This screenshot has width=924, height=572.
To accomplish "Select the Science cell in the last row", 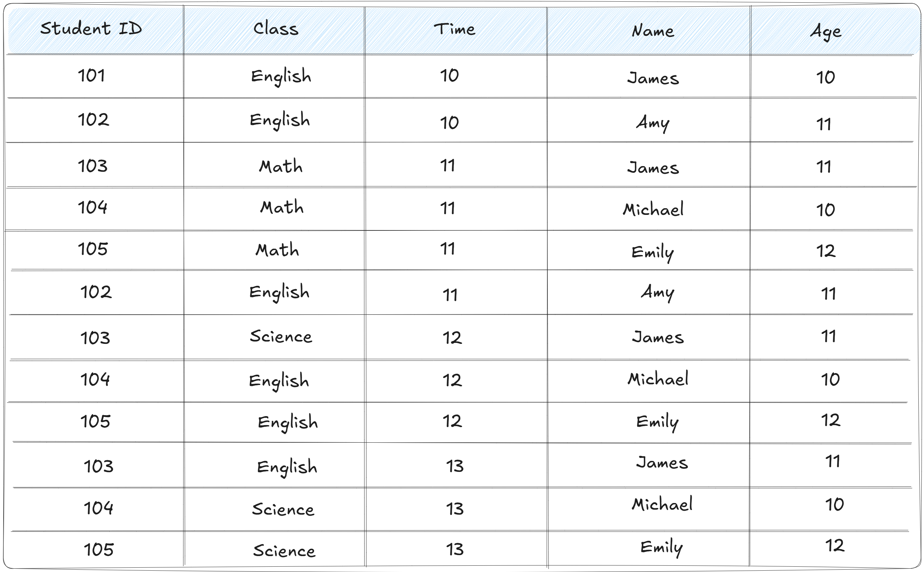I will click(284, 551).
